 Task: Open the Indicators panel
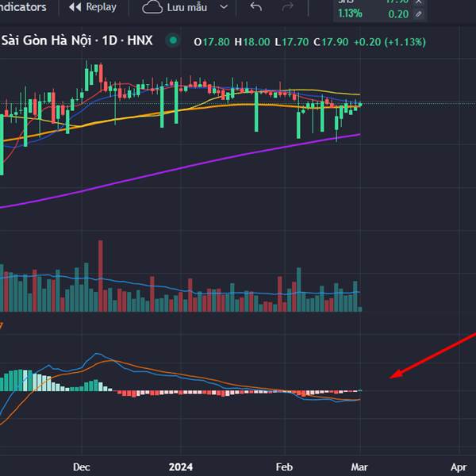(x=23, y=6)
